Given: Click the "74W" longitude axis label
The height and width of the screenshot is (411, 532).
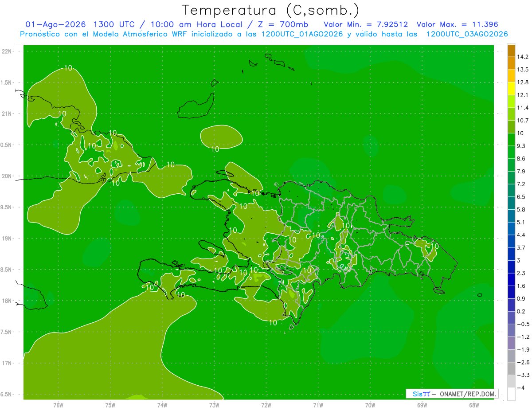Looking at the screenshot, I should (162, 405).
